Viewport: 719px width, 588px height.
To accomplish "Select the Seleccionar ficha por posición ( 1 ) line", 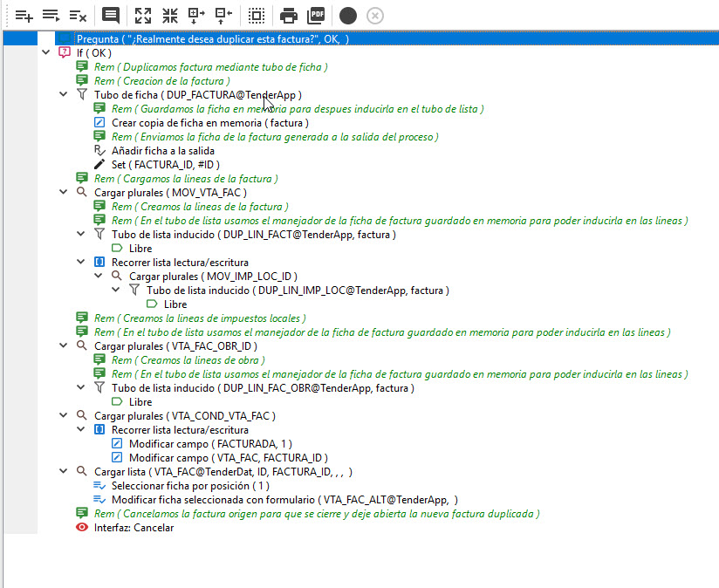I will click(190, 486).
